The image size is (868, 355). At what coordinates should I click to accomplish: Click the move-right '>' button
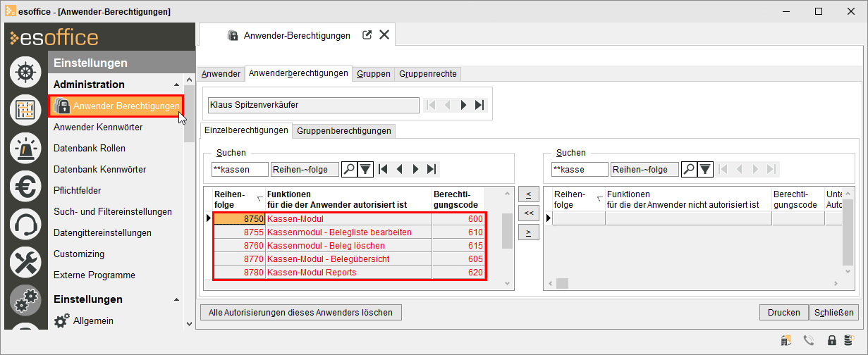pos(528,232)
